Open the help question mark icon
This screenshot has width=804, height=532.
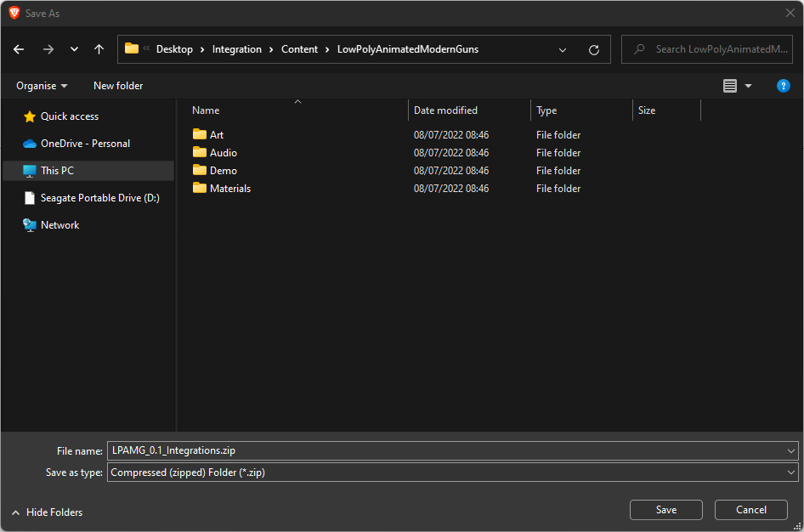pos(784,86)
